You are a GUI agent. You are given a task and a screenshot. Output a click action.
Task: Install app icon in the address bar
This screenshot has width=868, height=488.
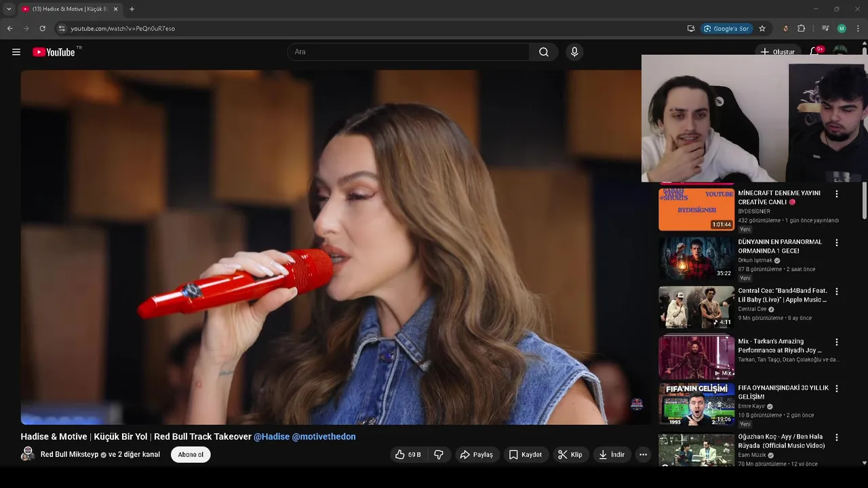pyautogui.click(x=690, y=28)
